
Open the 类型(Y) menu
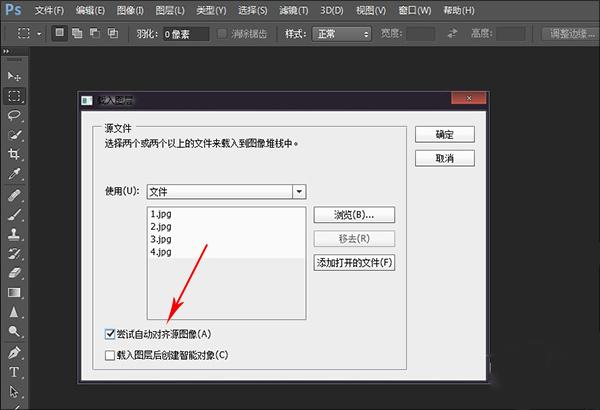pos(211,10)
